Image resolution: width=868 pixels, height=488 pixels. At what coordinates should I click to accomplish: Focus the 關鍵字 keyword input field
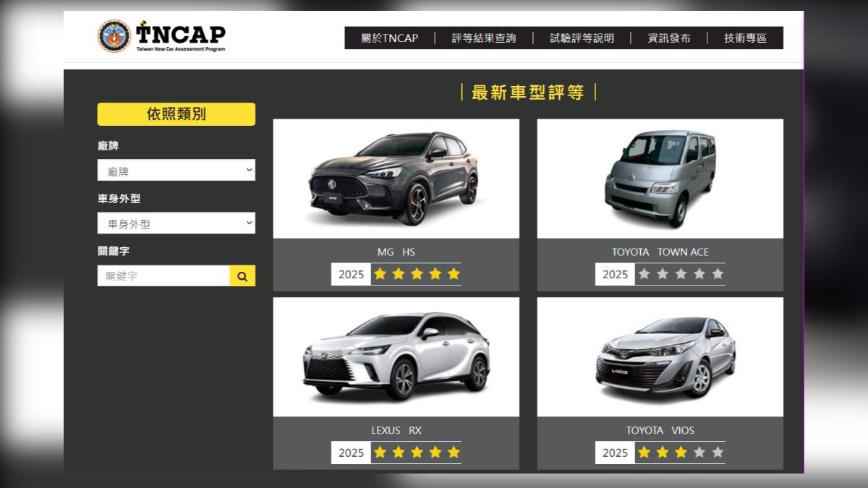[x=163, y=276]
